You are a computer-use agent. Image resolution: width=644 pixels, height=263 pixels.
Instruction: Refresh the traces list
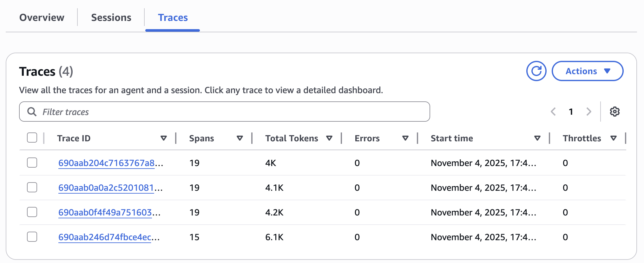tap(536, 71)
